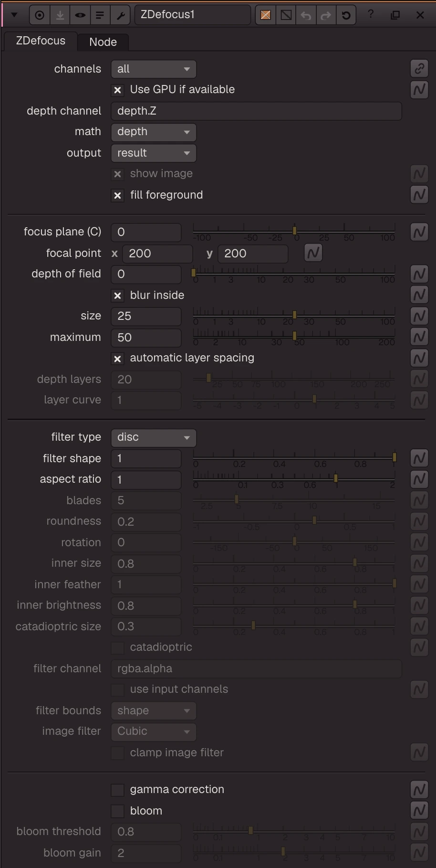Click the depth of field slider
This screenshot has width=436, height=868.
click(x=294, y=274)
